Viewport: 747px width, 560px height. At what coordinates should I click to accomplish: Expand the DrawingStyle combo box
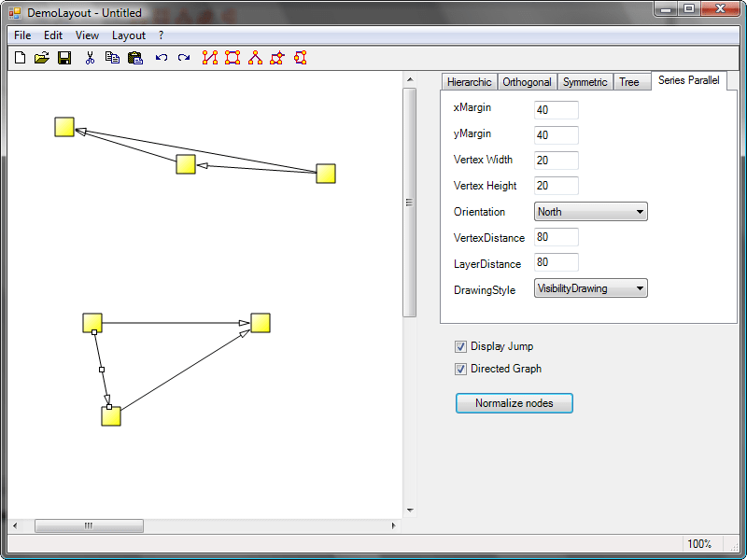(590, 288)
